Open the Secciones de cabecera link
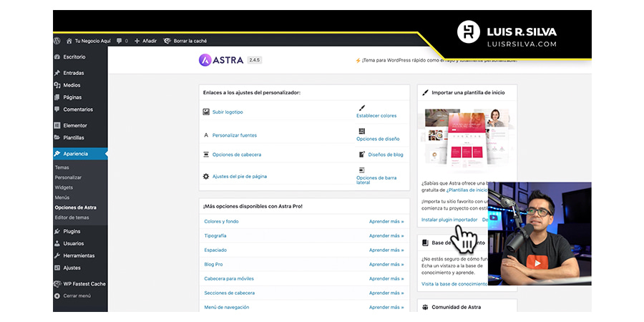Image resolution: width=644 pixels, height=322 pixels. 230,293
